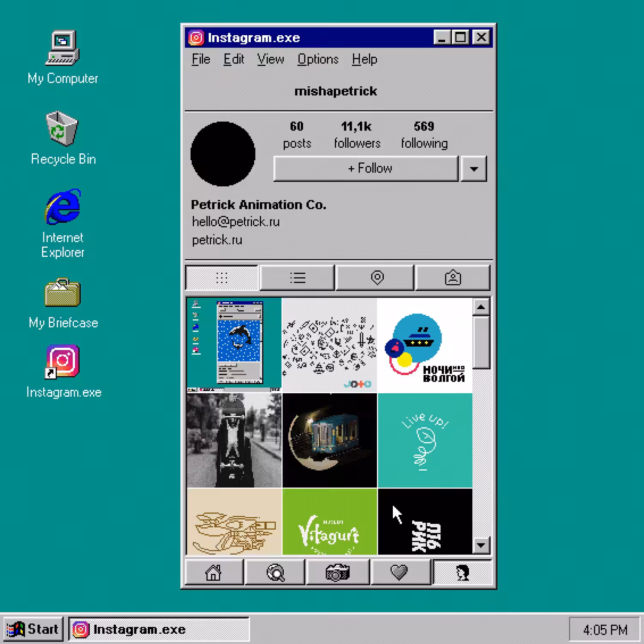Select the Internet Explorer desktop icon
Viewport: 644px width, 644px height.
(x=63, y=223)
